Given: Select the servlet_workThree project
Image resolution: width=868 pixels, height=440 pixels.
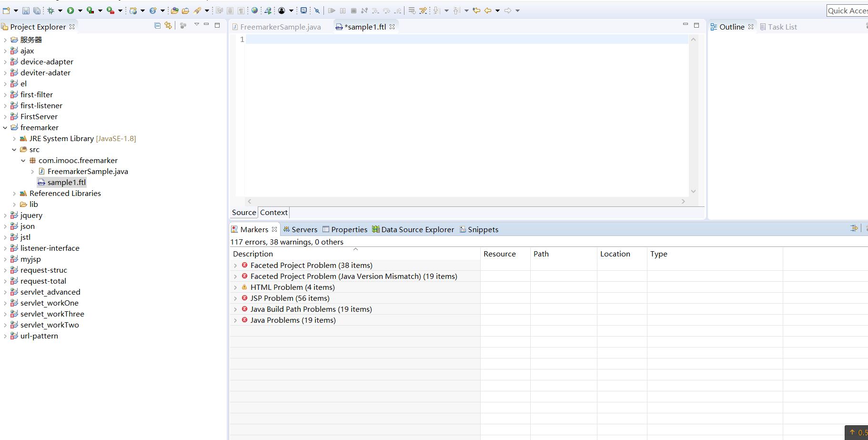Looking at the screenshot, I should [48, 314].
